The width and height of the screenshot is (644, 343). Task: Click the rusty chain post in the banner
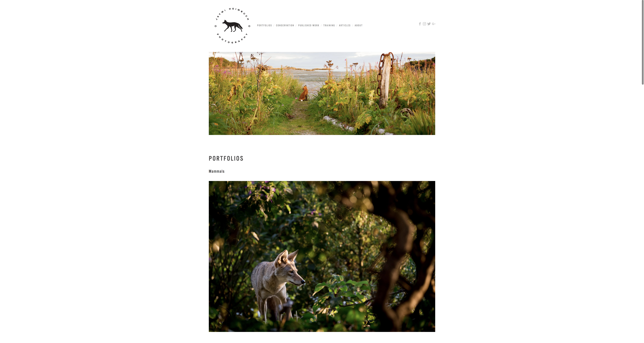(x=385, y=80)
